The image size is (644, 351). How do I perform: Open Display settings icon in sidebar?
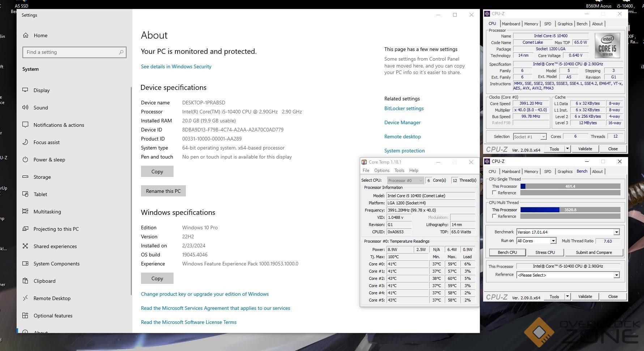pyautogui.click(x=25, y=90)
